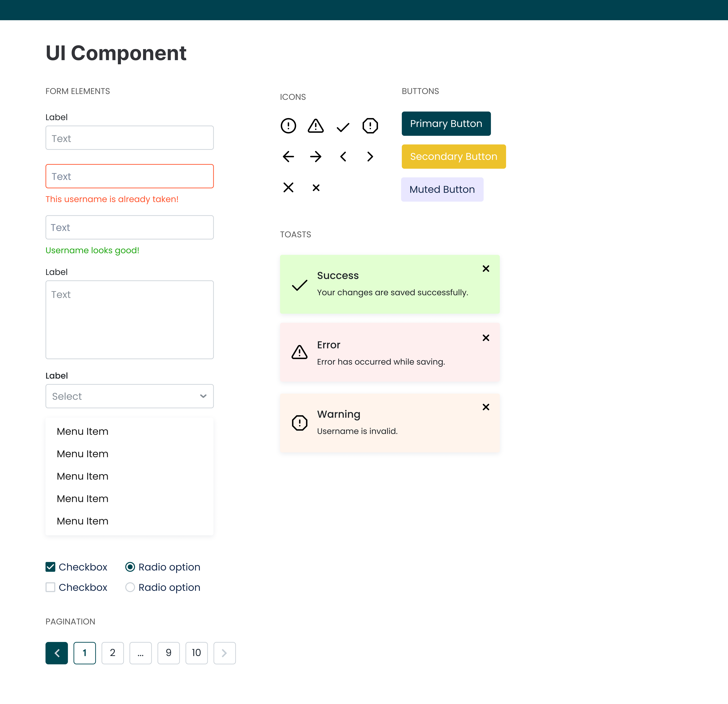Image resolution: width=728 pixels, height=704 pixels.
Task: Click 'Username looks good!' message
Action: coord(93,251)
